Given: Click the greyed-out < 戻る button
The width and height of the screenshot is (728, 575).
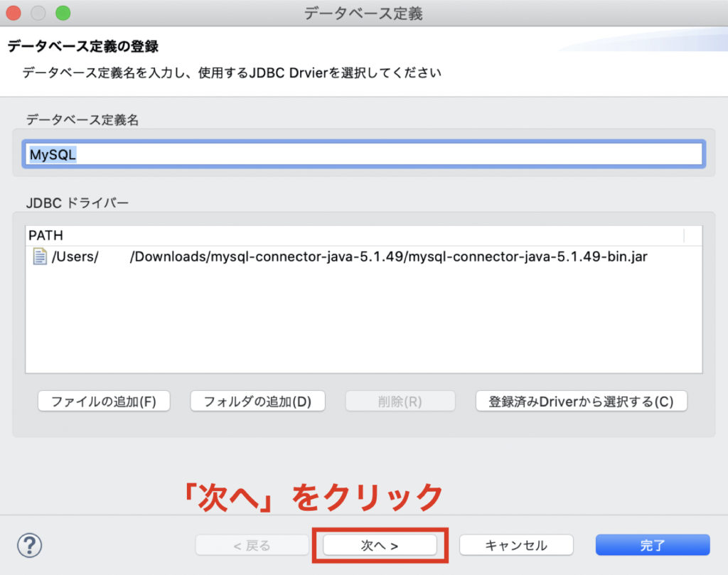Looking at the screenshot, I should pyautogui.click(x=252, y=545).
